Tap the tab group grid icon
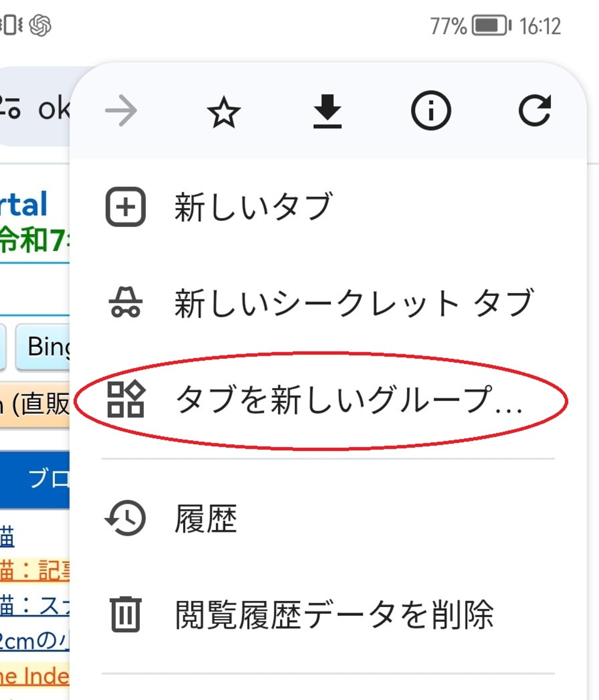 coord(126,400)
